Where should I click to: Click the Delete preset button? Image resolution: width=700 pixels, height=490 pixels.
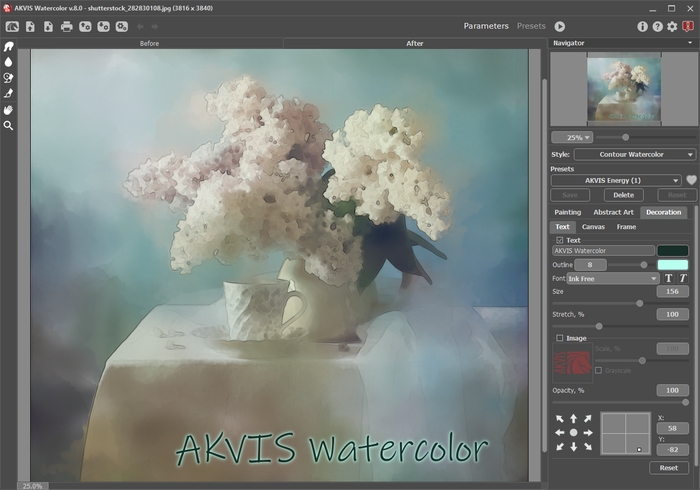pyautogui.click(x=623, y=195)
